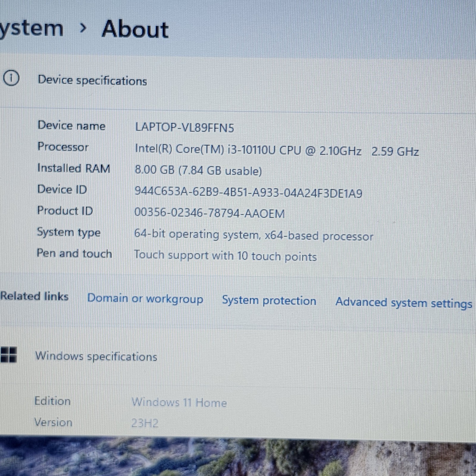Screen dimensions: 476x476
Task: Open the Domain or workgroup link
Action: (x=145, y=299)
